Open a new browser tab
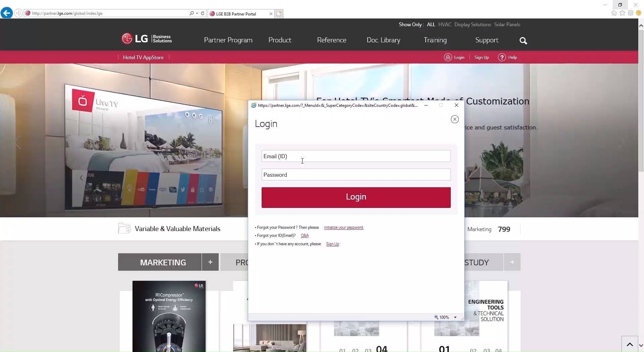 click(x=279, y=14)
